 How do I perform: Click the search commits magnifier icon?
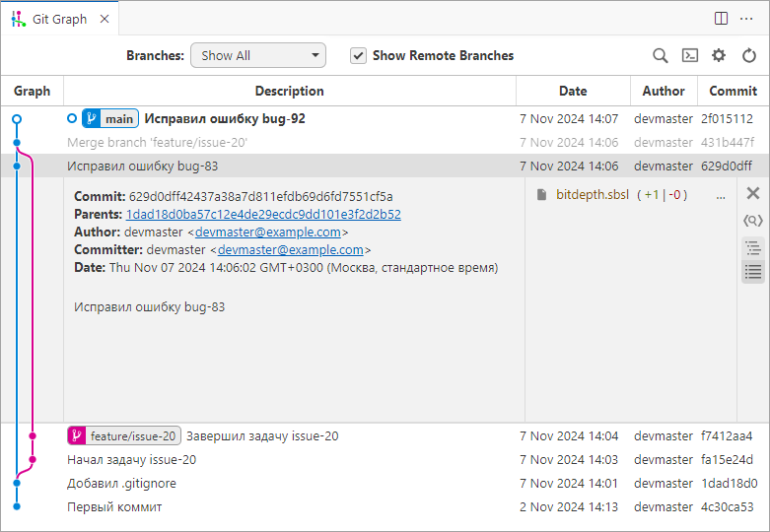coord(661,56)
